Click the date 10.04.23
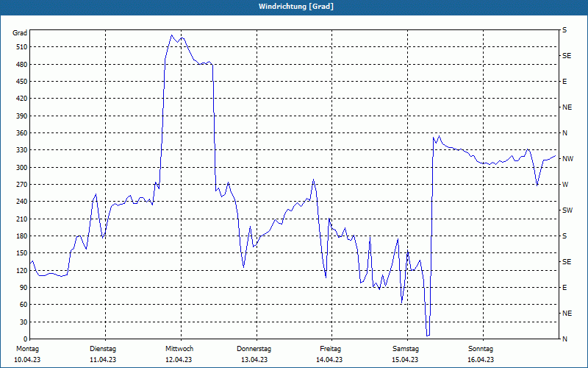588x368 pixels. point(27,360)
